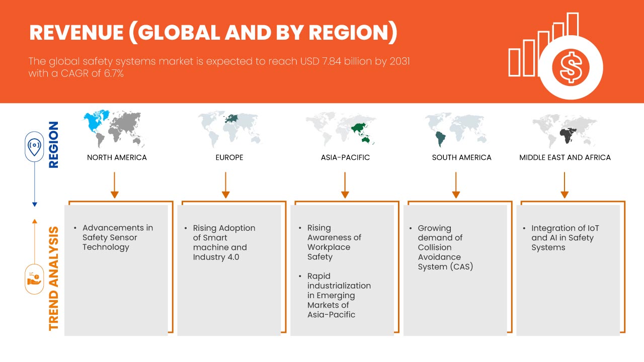
Task: Click the dollar sign bar chart icon
Action: click(556, 56)
